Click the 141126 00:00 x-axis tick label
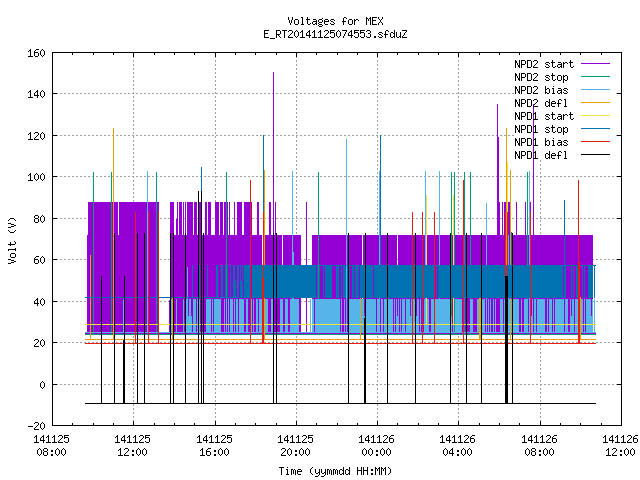 click(x=376, y=446)
